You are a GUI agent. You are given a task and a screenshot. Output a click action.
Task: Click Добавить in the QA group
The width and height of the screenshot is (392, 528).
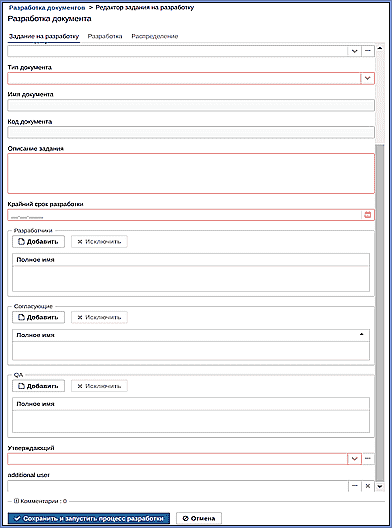(x=38, y=386)
